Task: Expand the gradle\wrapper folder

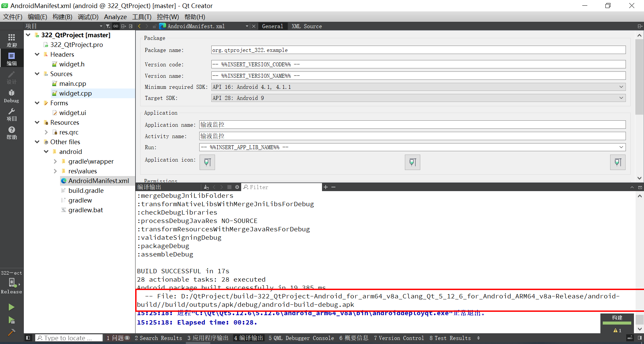Action: pos(55,161)
